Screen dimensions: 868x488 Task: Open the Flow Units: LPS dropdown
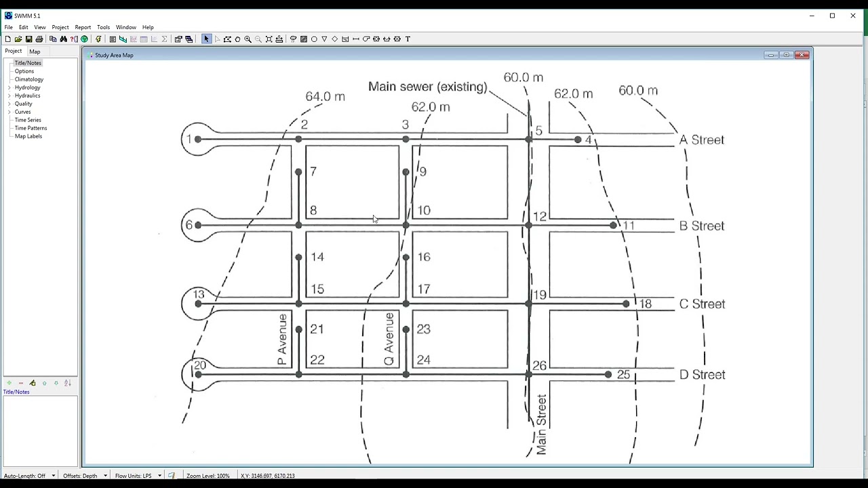click(159, 476)
